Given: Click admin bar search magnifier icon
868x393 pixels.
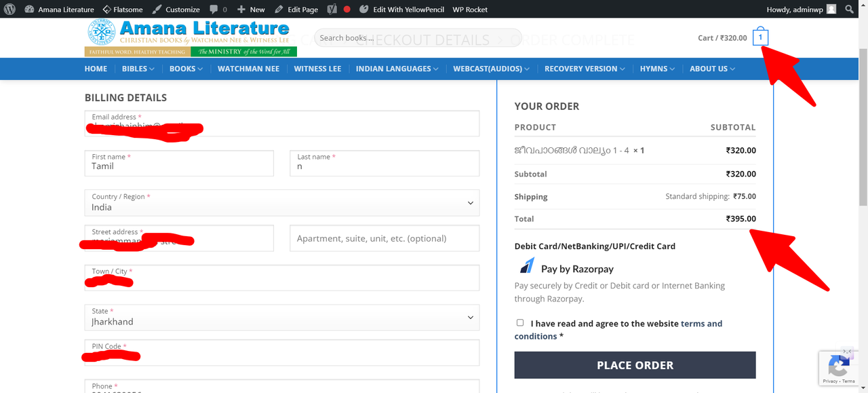Looking at the screenshot, I should point(850,10).
